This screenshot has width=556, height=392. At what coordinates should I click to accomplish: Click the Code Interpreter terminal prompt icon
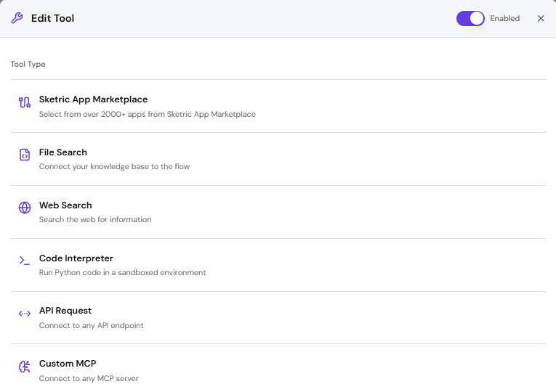(25, 261)
